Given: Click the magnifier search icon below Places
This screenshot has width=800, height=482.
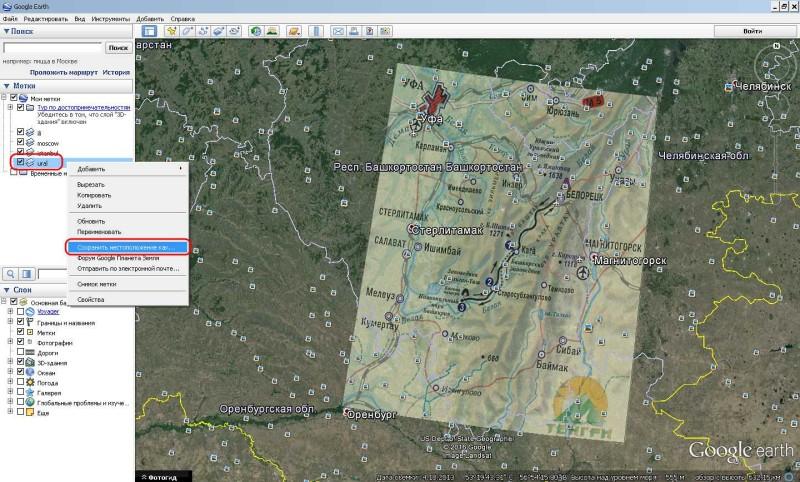Looking at the screenshot, I should click(11, 274).
